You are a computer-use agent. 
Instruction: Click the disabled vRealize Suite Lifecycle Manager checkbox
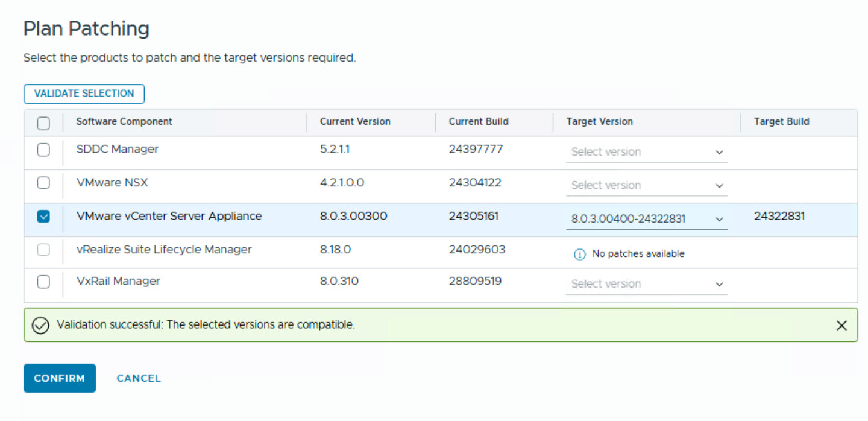(43, 250)
